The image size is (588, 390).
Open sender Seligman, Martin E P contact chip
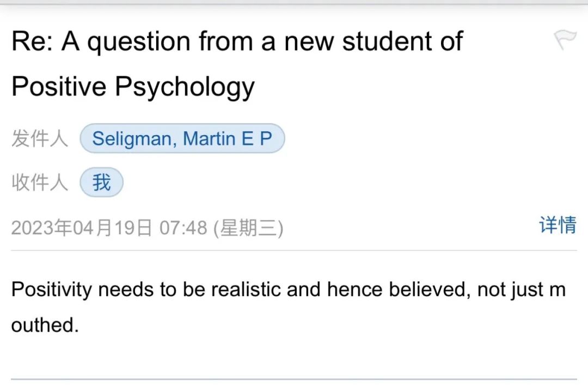(182, 139)
